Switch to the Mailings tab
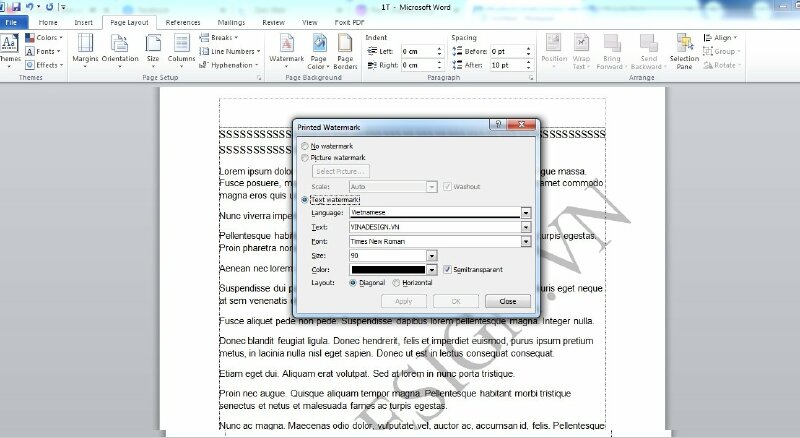Image resolution: width=800 pixels, height=438 pixels. 231,22
